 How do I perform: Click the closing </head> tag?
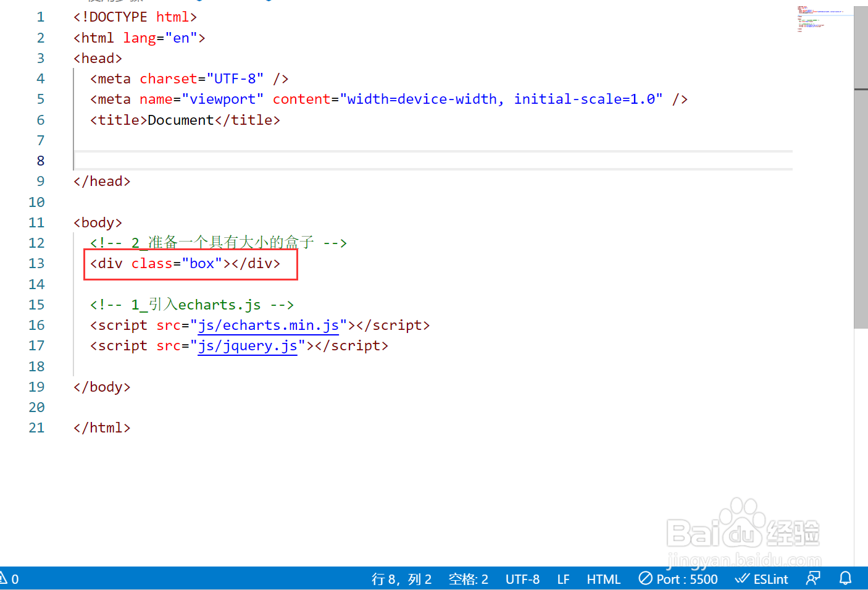102,181
